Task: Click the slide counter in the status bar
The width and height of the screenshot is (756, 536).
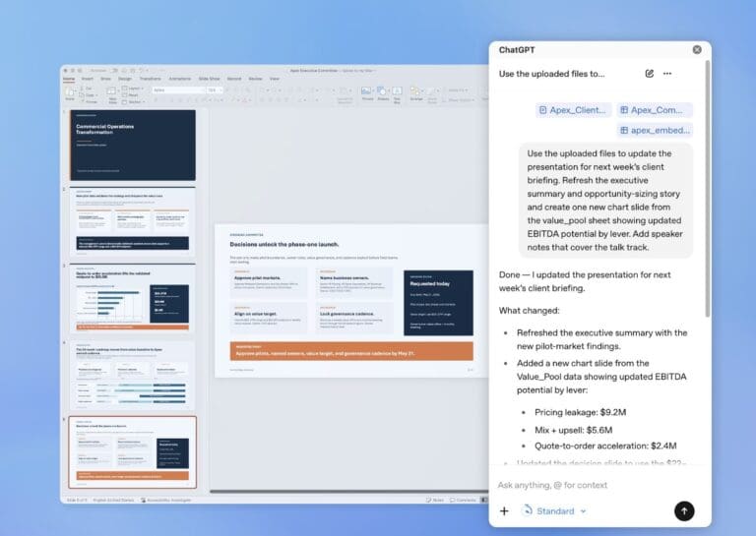Action: 77,500
